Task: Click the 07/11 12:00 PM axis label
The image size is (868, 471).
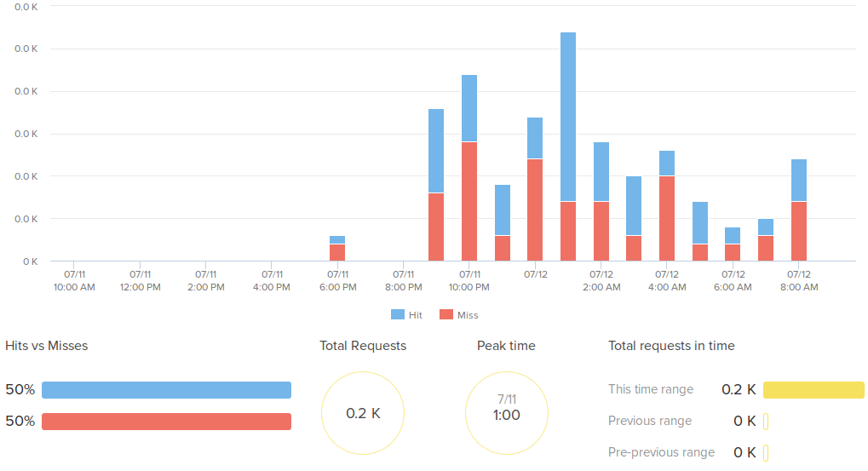Action: [141, 281]
